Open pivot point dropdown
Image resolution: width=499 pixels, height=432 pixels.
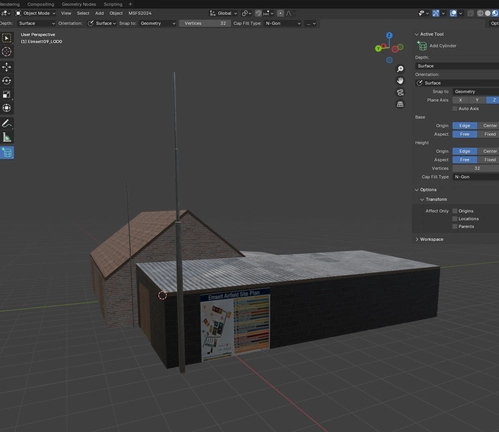click(x=246, y=13)
